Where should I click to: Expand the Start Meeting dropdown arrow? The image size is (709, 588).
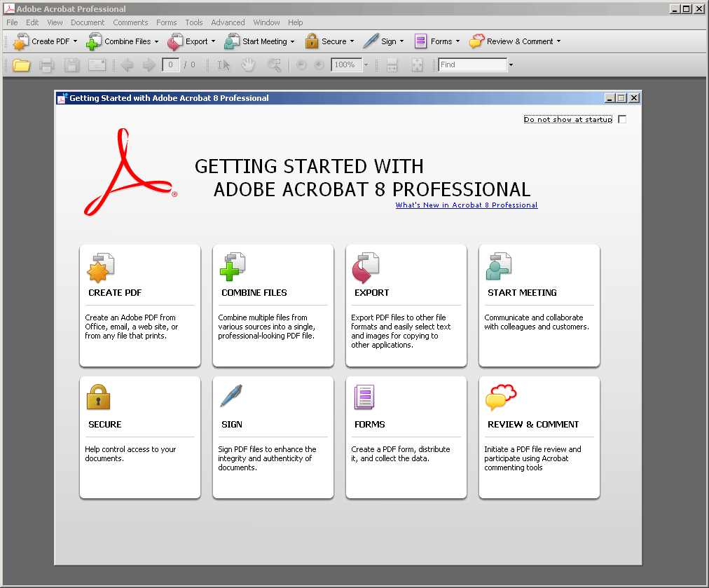coord(293,41)
